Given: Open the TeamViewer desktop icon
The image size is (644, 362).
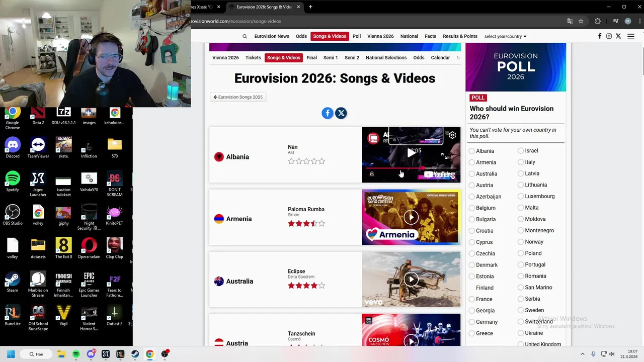Looking at the screenshot, I should point(38,147).
